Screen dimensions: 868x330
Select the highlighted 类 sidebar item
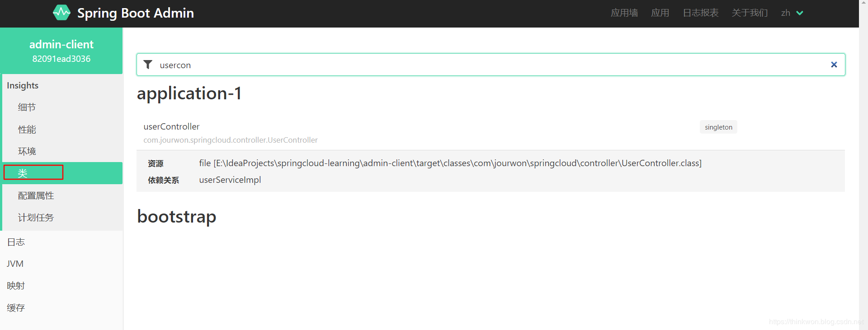click(23, 173)
